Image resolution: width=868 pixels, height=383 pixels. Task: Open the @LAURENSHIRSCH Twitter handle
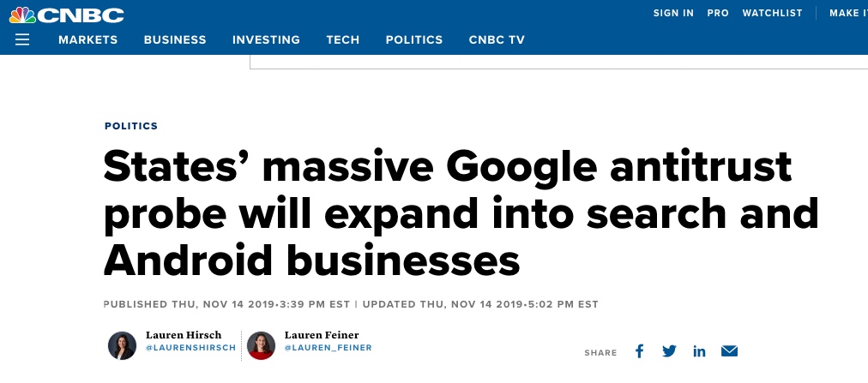[190, 348]
